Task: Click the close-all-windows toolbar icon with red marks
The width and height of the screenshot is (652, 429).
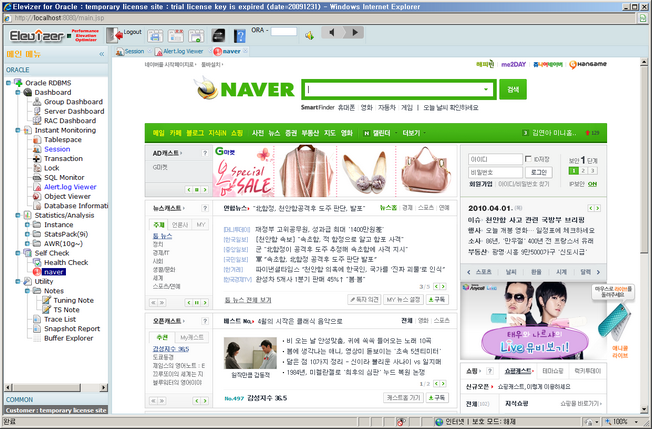Action: [x=175, y=36]
